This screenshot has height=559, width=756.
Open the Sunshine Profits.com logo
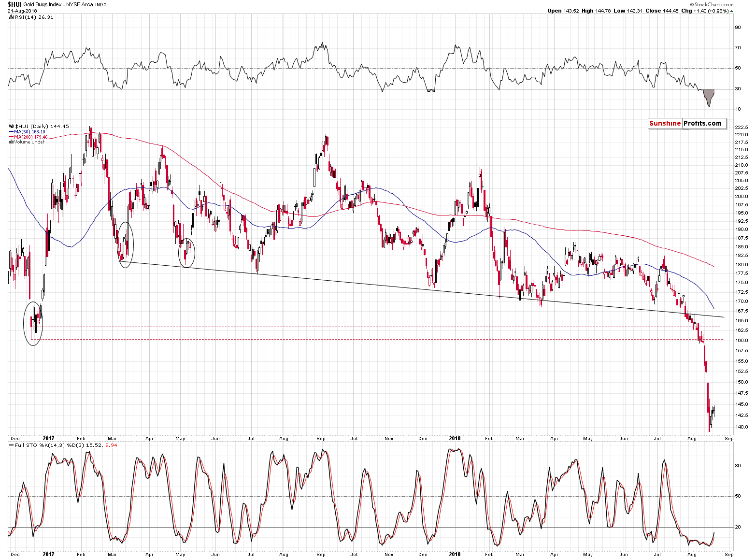686,123
